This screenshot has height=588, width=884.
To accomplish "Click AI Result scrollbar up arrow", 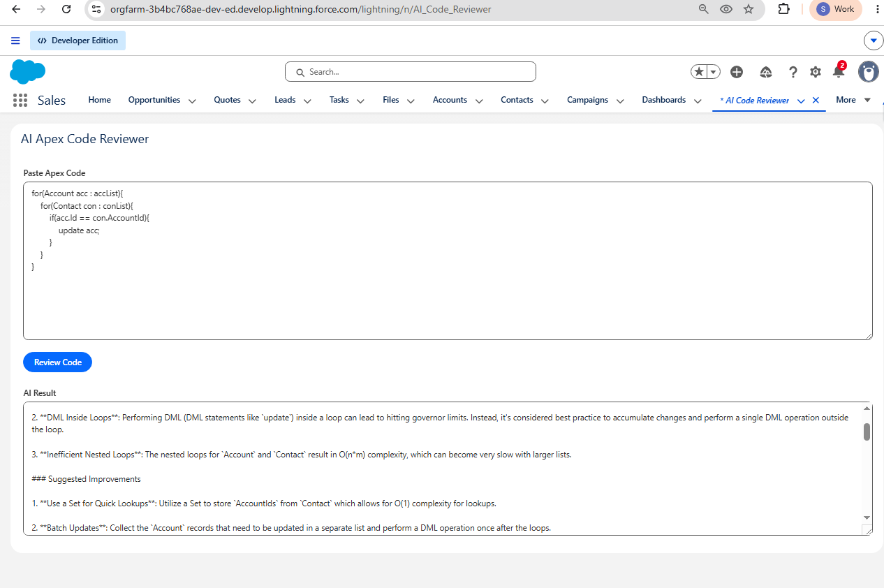I will (x=867, y=408).
